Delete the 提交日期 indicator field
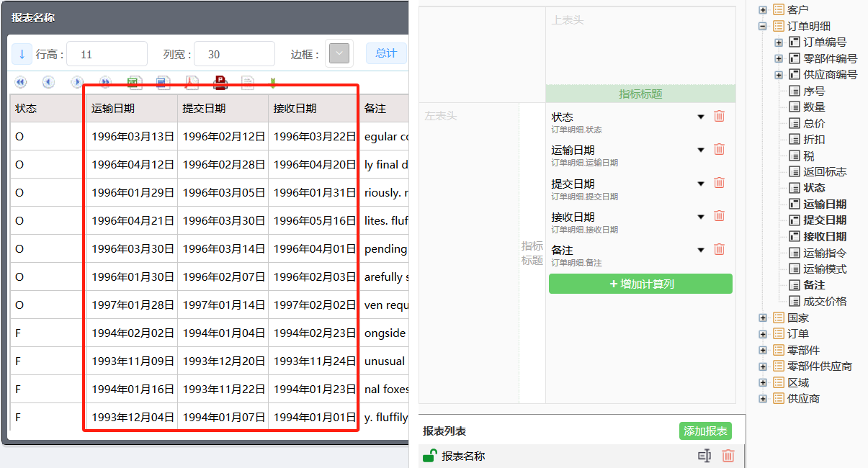Viewport: 868px width, 468px height. (x=719, y=184)
